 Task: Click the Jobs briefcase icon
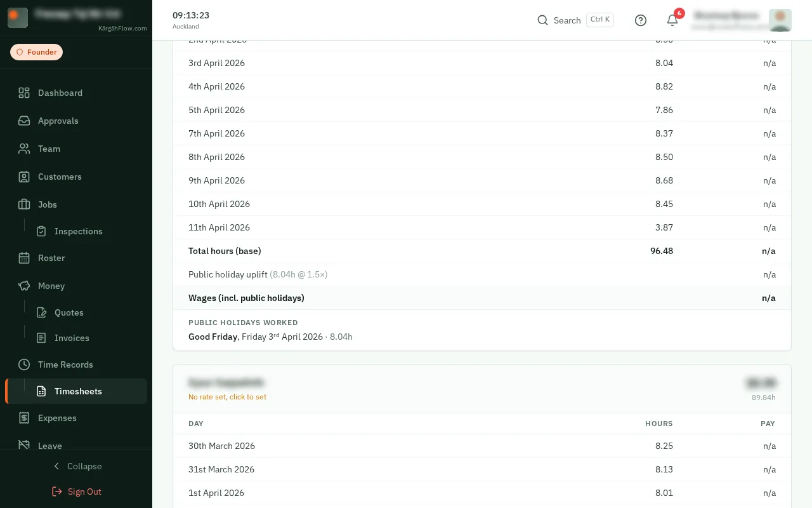click(24, 204)
